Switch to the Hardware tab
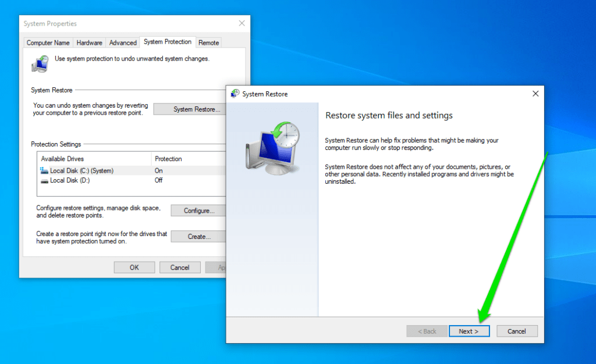This screenshot has height=364, width=596. click(89, 42)
